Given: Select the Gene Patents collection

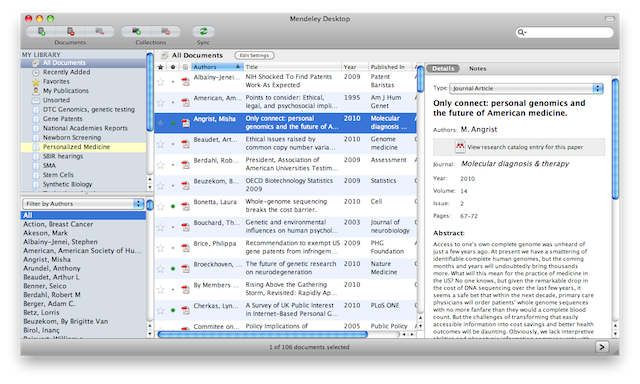Looking at the screenshot, I should pos(83,119).
